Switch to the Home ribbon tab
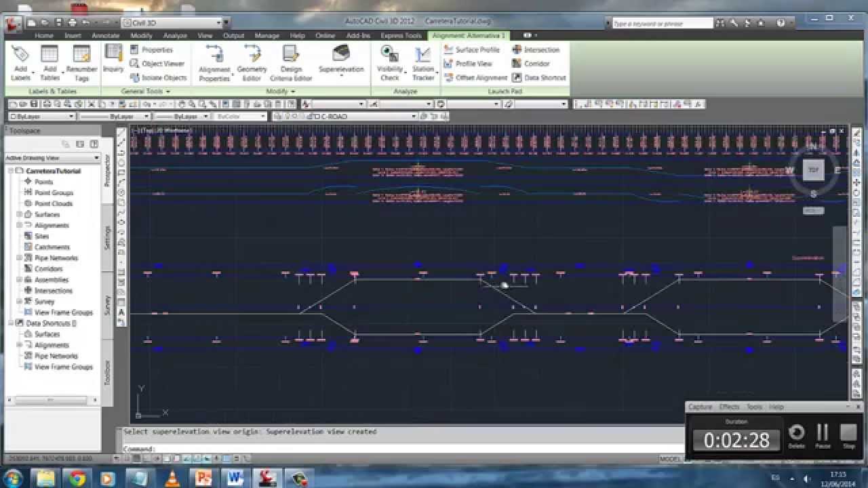The height and width of the screenshot is (488, 868). pyautogui.click(x=44, y=35)
